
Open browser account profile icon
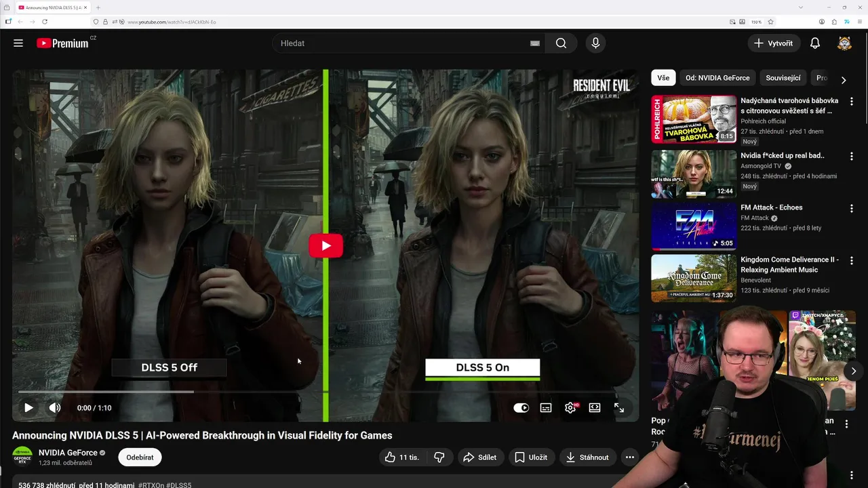click(x=822, y=22)
